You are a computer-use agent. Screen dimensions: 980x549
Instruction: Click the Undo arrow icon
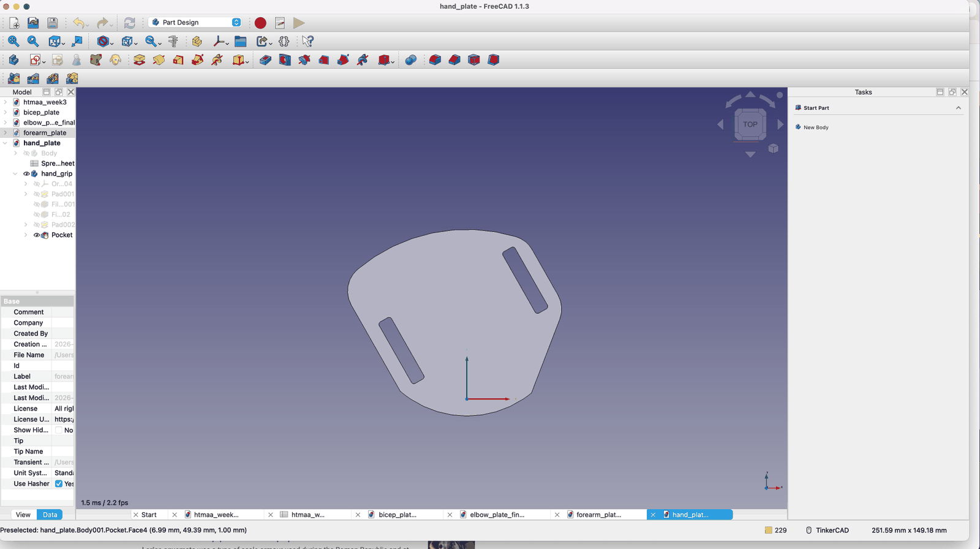tap(78, 23)
